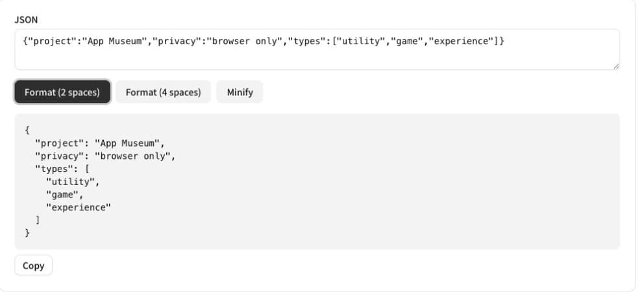Grab the textarea resize handle
Viewport: 644px width, 296px height.
coord(615,66)
